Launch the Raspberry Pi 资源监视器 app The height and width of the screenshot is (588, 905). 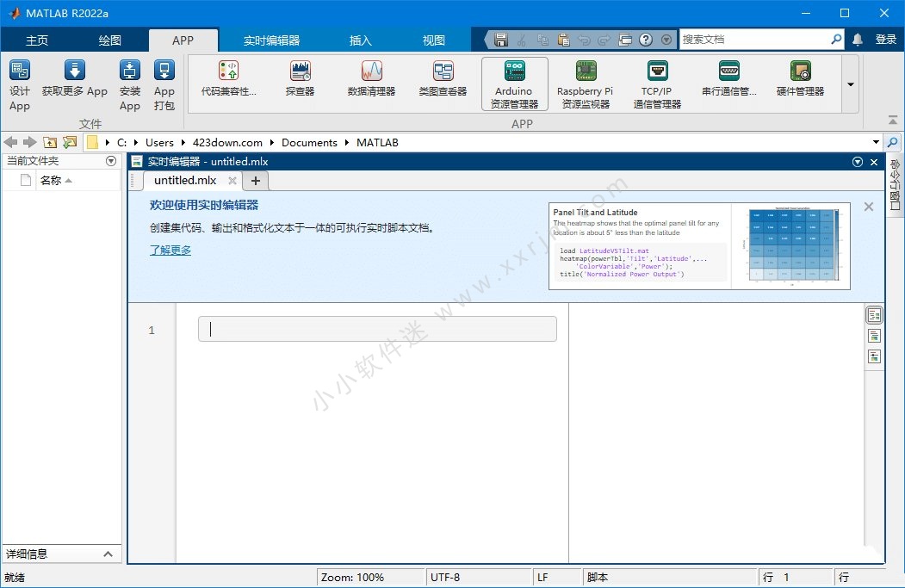pos(586,84)
